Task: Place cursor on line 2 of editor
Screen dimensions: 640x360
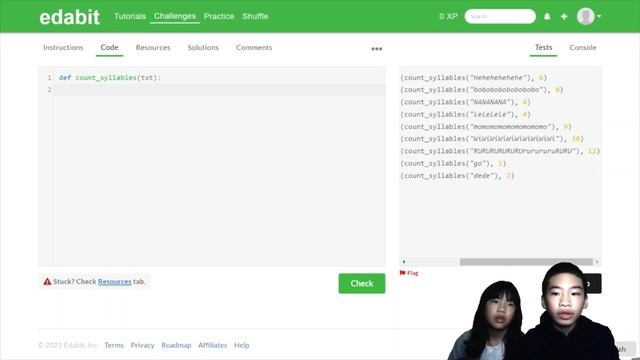Action: pos(220,90)
